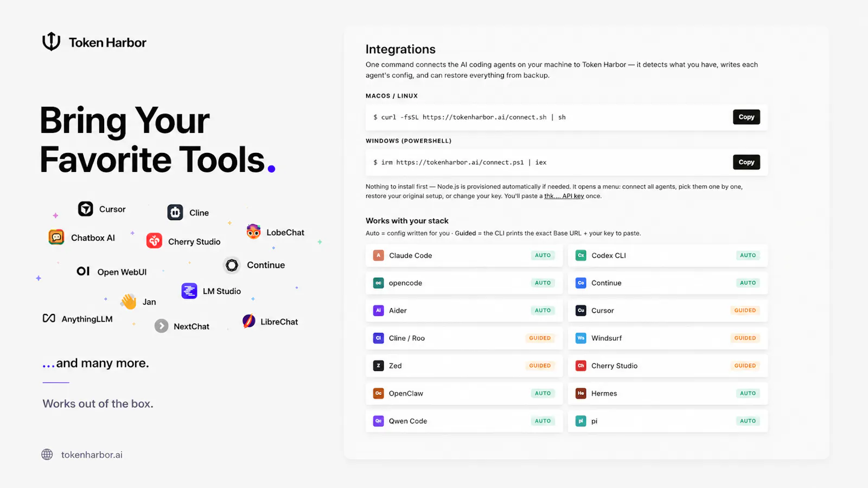868x488 pixels.
Task: Click the Windsurf row icon
Action: (581, 338)
